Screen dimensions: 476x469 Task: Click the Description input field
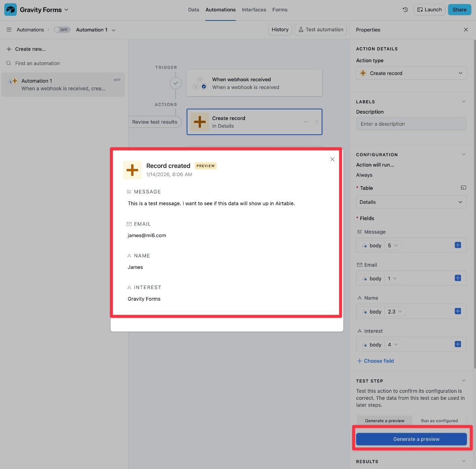coord(411,124)
